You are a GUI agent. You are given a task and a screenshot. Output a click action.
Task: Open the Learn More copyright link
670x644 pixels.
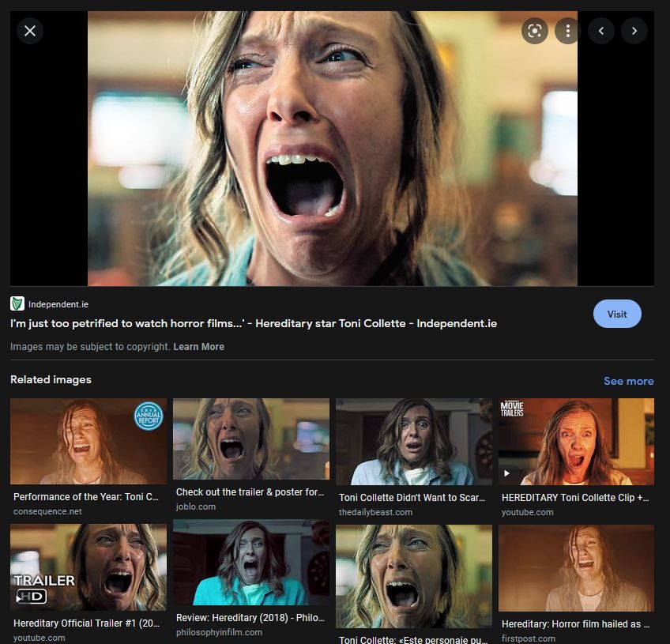click(x=198, y=347)
